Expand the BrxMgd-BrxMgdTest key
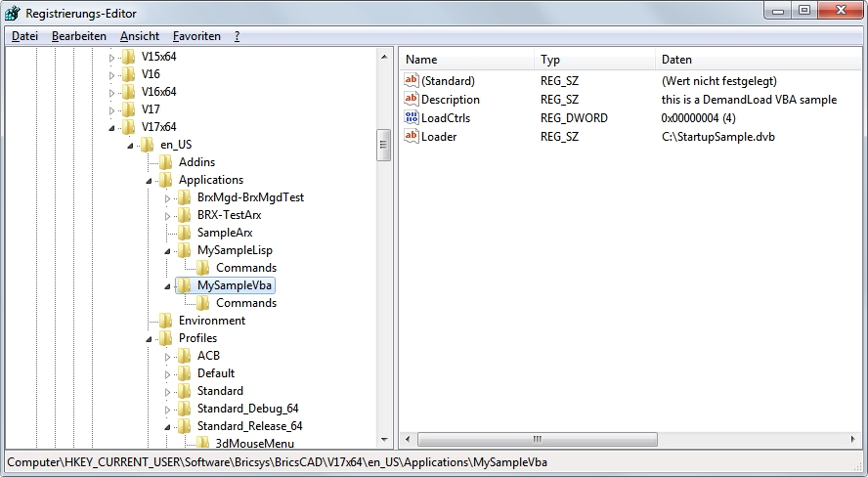868x477 pixels. tap(167, 197)
